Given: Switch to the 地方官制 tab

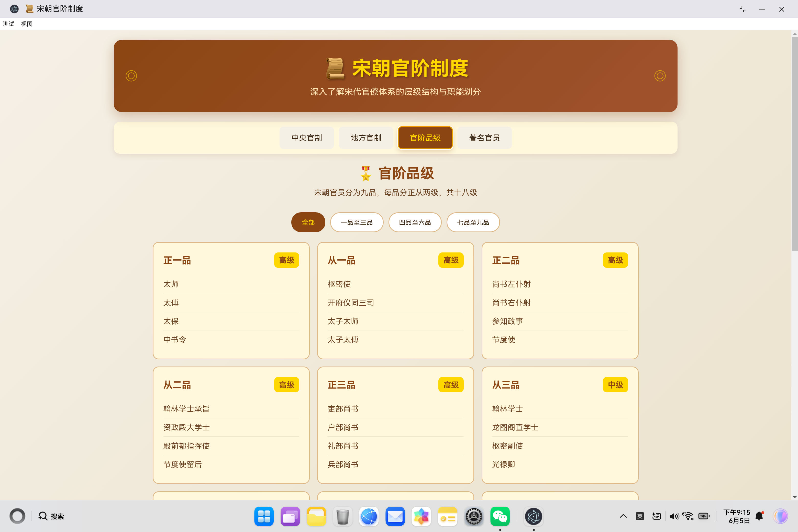Looking at the screenshot, I should click(366, 138).
